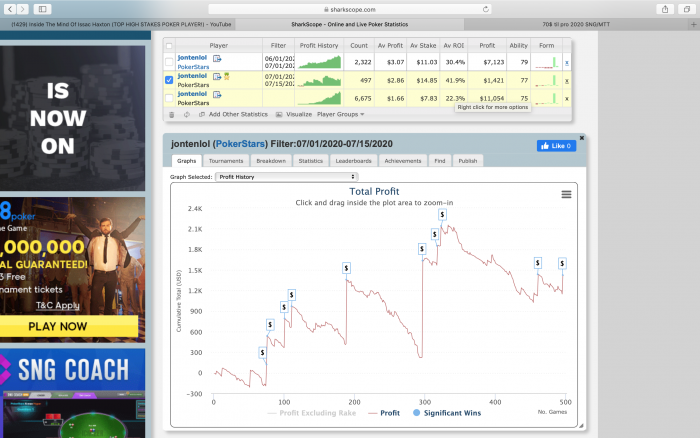View profit history thumbnail for 2,322 row
Viewport: 700px width, 438px height.
(x=319, y=62)
